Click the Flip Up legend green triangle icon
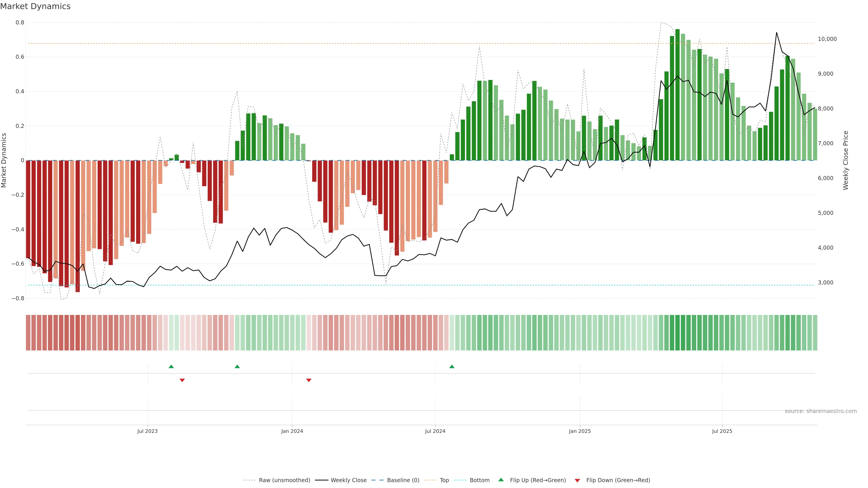Image resolution: width=868 pixels, height=488 pixels. (x=501, y=480)
